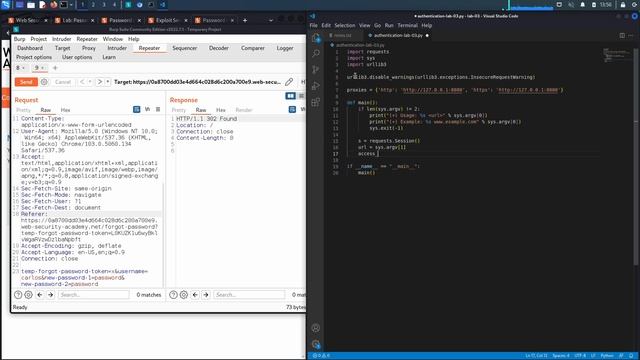Open the Burp menu

click(19, 39)
